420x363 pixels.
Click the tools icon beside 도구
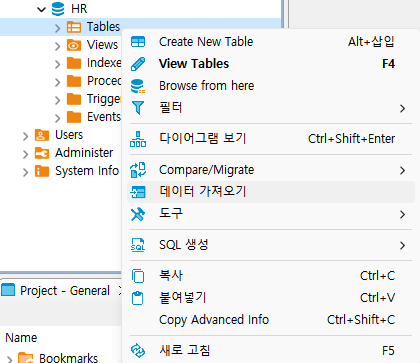tap(138, 214)
